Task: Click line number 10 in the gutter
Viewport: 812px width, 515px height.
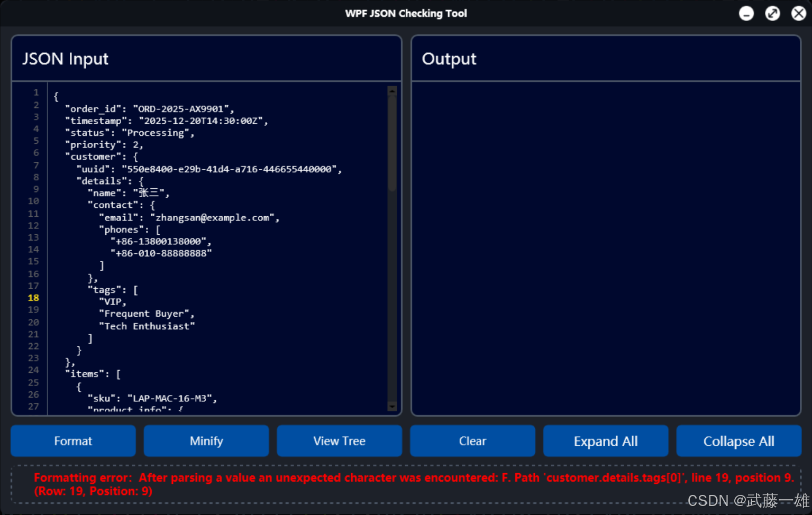Action: coord(33,201)
